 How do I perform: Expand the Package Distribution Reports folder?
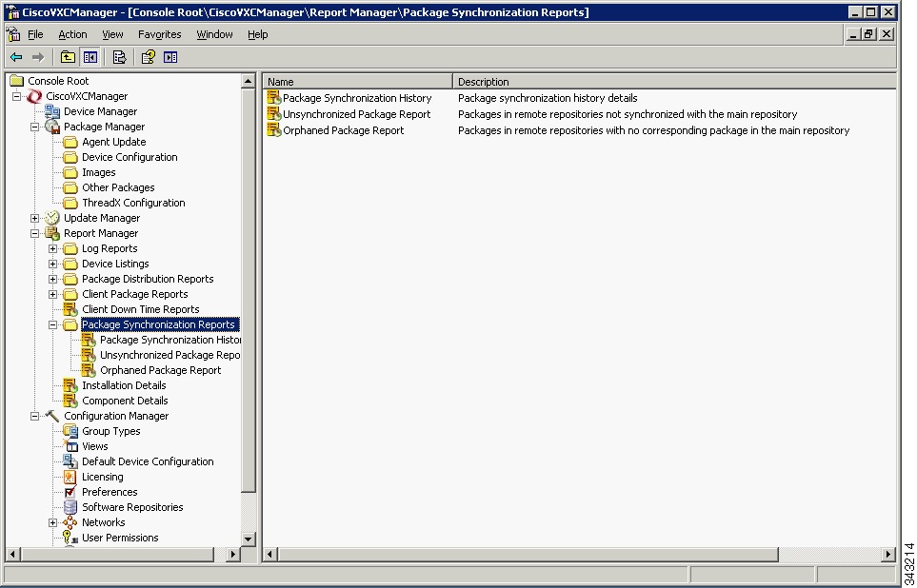[53, 279]
